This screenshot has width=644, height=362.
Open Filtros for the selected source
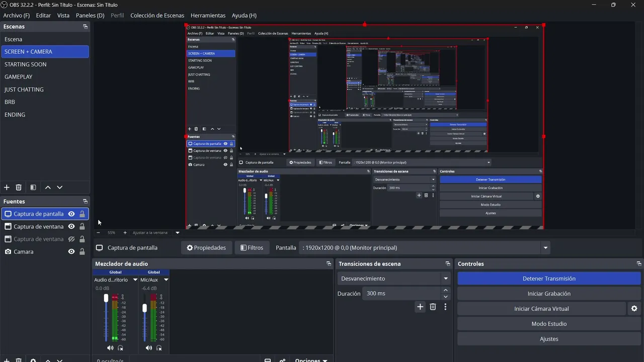click(x=252, y=248)
